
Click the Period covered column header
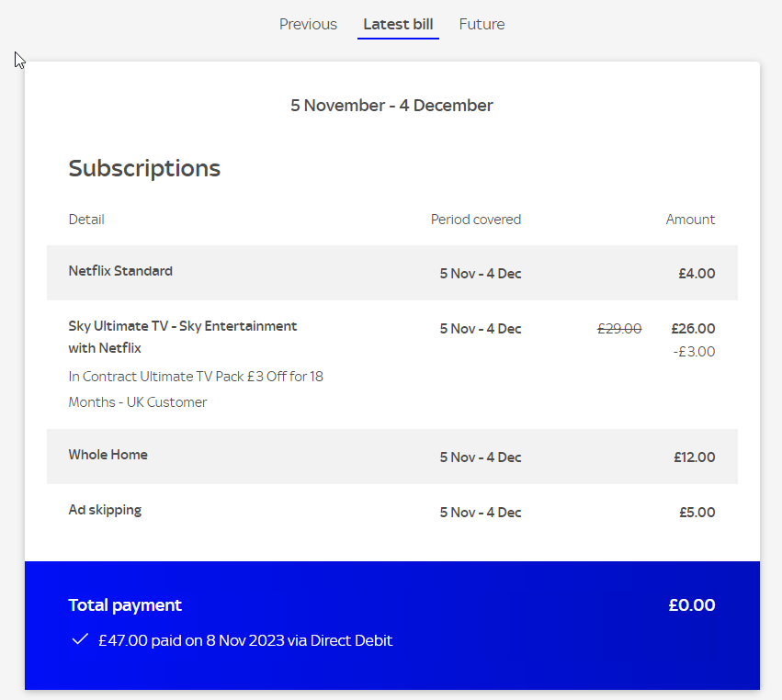click(476, 220)
